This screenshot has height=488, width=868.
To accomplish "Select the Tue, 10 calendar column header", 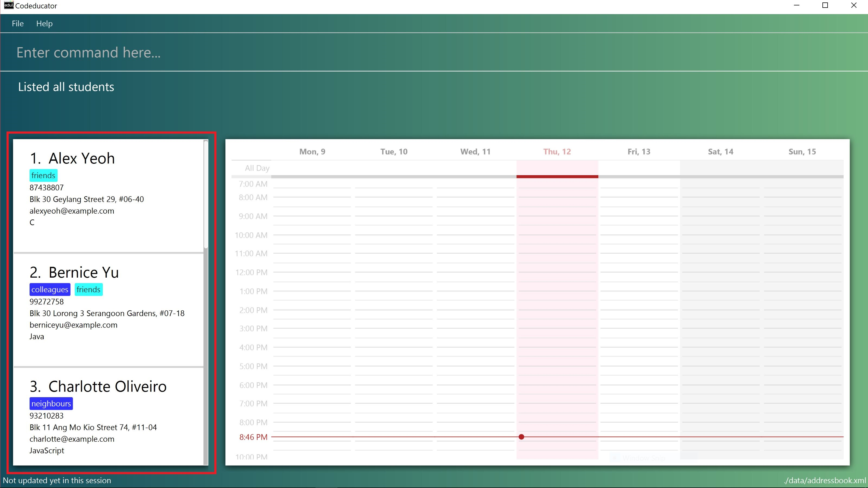I will tap(394, 152).
